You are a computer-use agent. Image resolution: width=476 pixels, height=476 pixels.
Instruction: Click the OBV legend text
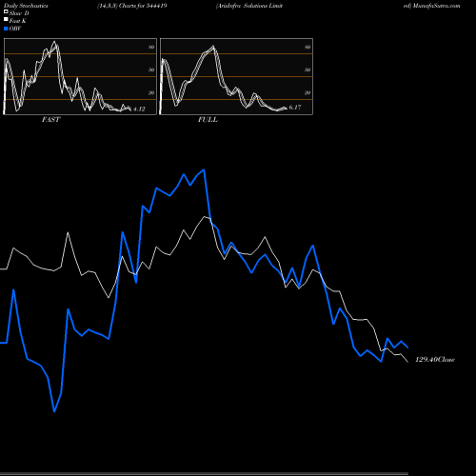(x=15, y=29)
